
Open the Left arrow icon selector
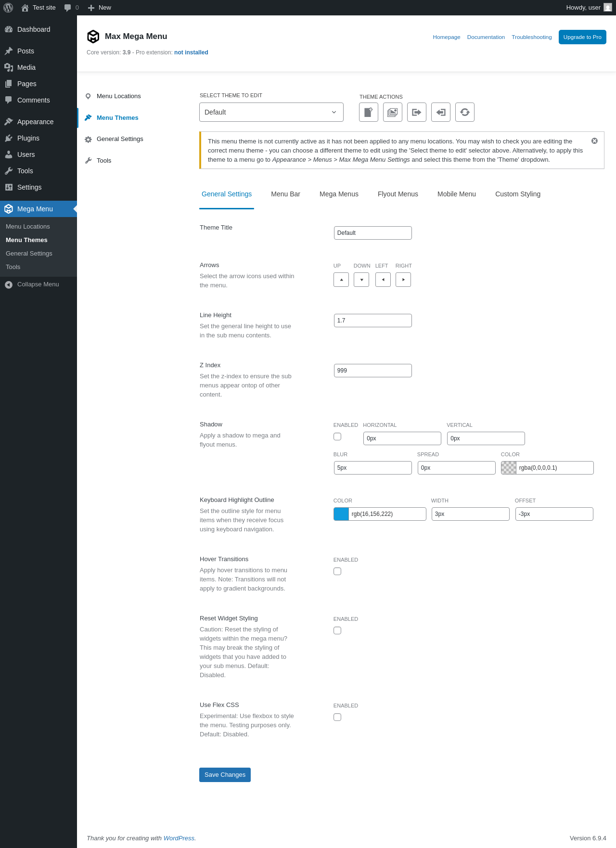click(x=383, y=280)
